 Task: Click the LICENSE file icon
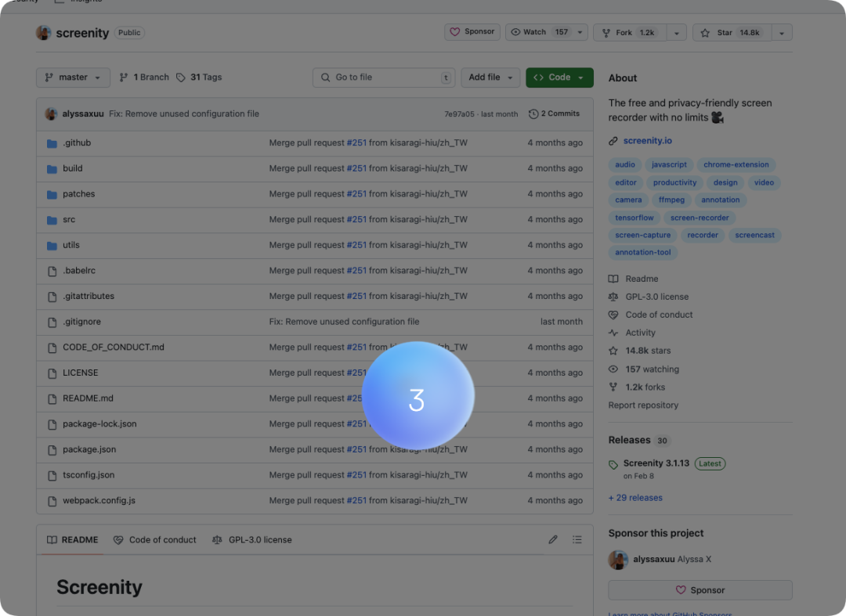52,373
